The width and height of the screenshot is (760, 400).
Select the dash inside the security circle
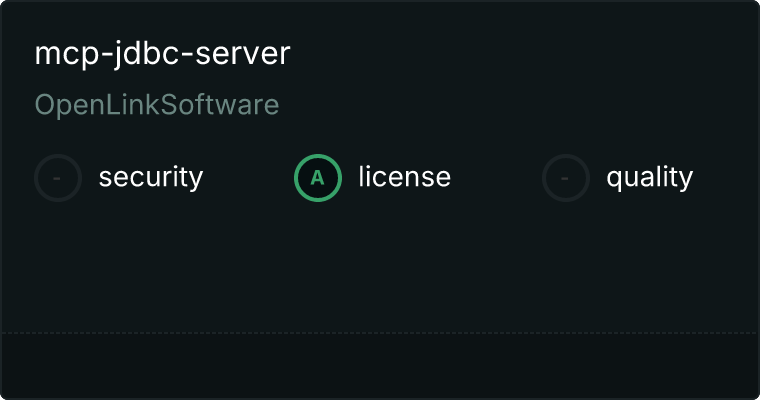pos(58,178)
